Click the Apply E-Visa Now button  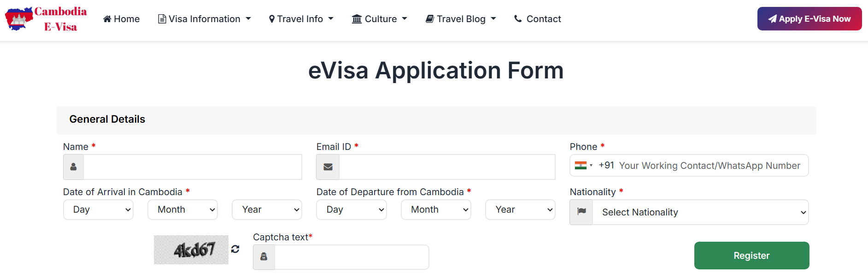point(809,19)
